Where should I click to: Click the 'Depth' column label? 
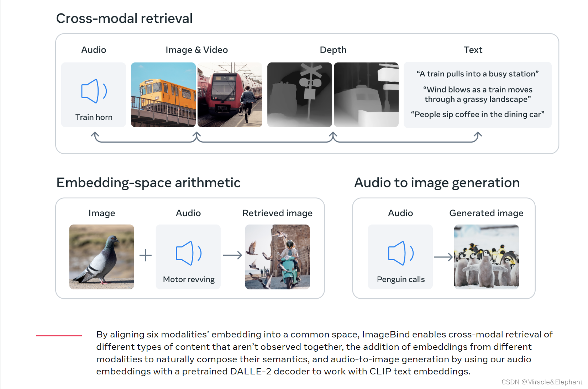pos(333,50)
